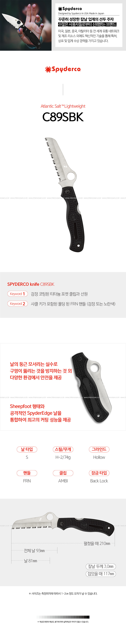Click the red Spyderco logo

(63, 69)
